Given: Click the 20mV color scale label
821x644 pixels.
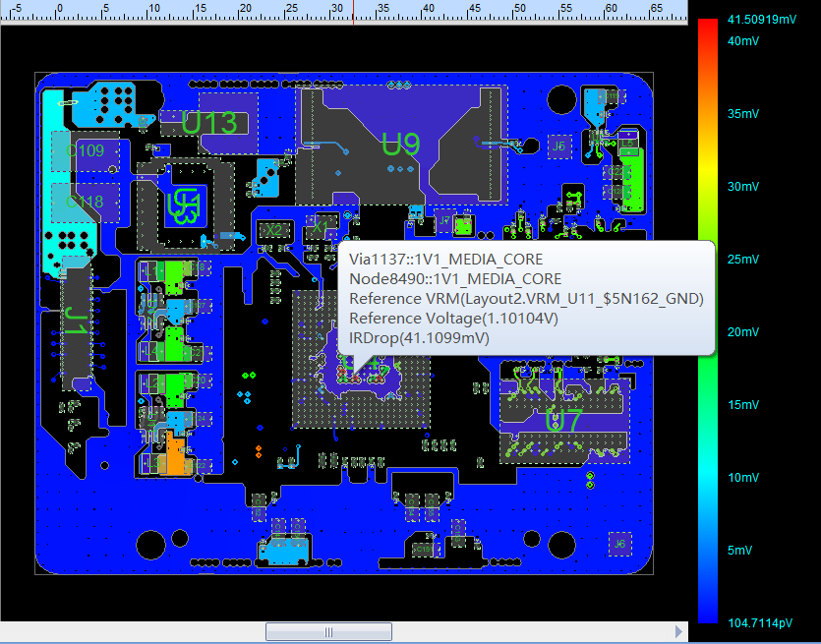Looking at the screenshot, I should click(x=743, y=332).
